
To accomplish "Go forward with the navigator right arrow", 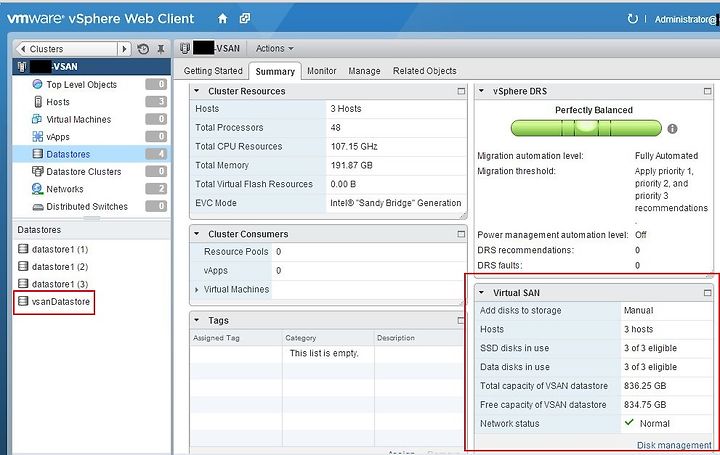I will coord(124,49).
